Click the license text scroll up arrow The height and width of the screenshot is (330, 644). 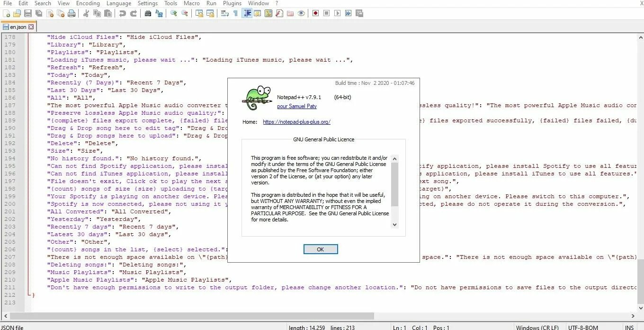[x=395, y=159]
